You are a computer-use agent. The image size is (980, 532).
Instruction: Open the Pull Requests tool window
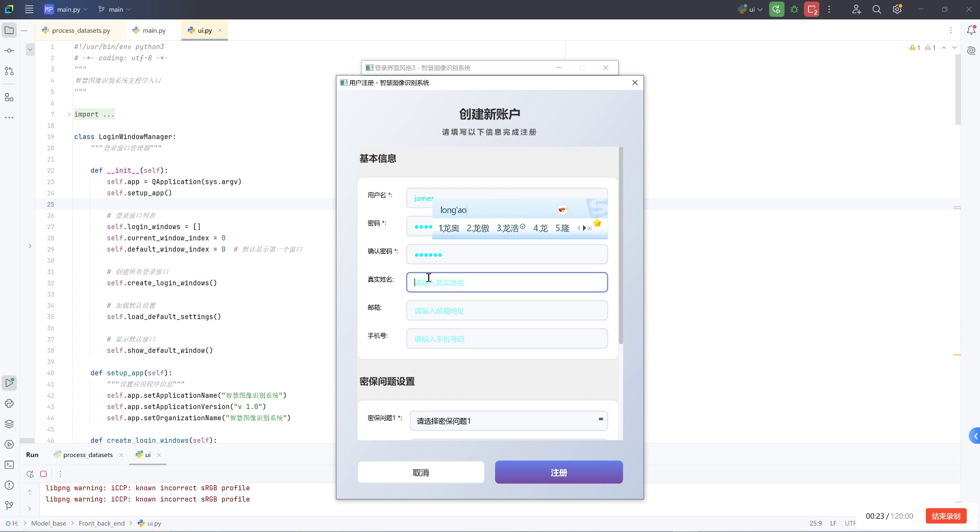[x=9, y=71]
